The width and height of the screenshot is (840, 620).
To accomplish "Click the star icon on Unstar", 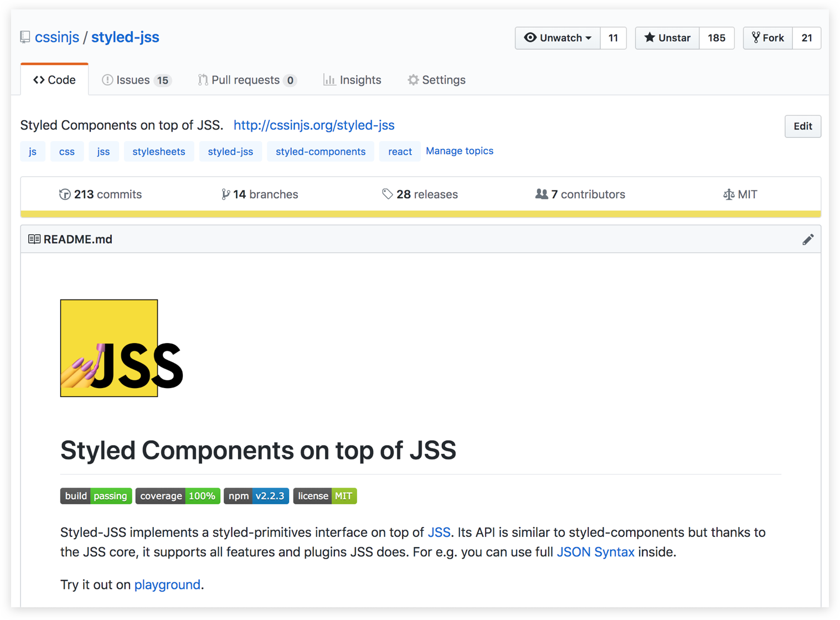I will point(650,38).
